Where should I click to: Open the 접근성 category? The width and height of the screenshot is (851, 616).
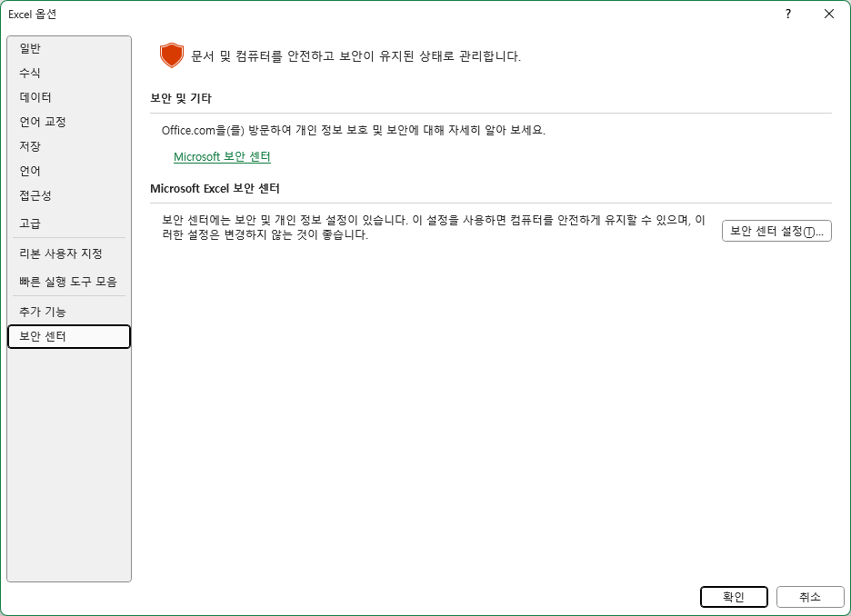69,195
